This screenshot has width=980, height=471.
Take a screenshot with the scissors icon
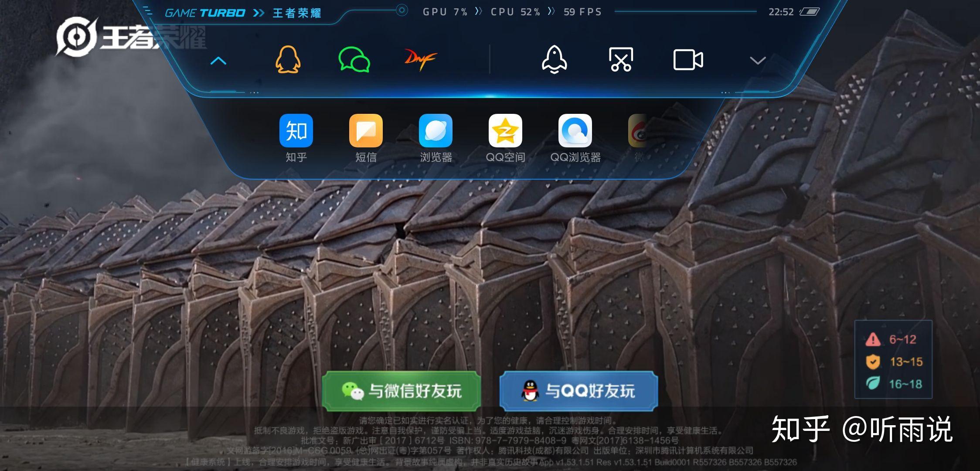click(621, 59)
